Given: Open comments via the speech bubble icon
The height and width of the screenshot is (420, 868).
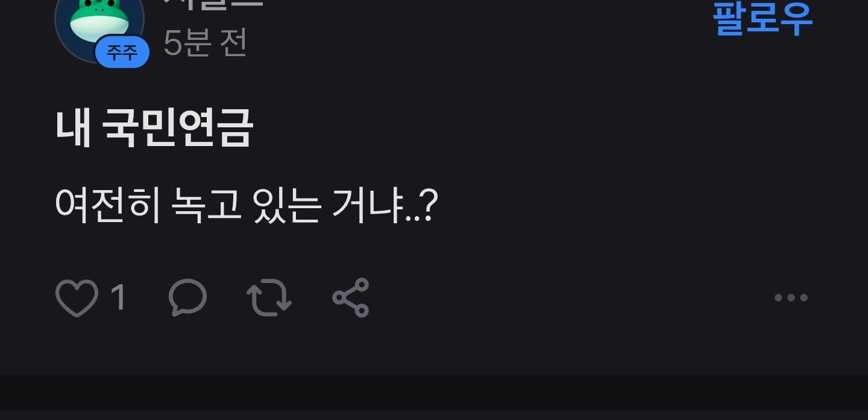Looking at the screenshot, I should pyautogui.click(x=188, y=298).
